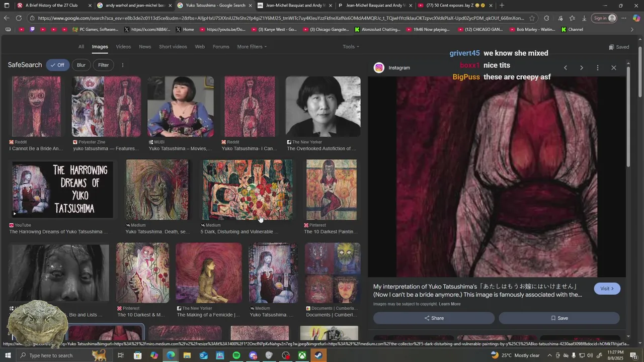Open File Explorer from the taskbar

click(187, 355)
